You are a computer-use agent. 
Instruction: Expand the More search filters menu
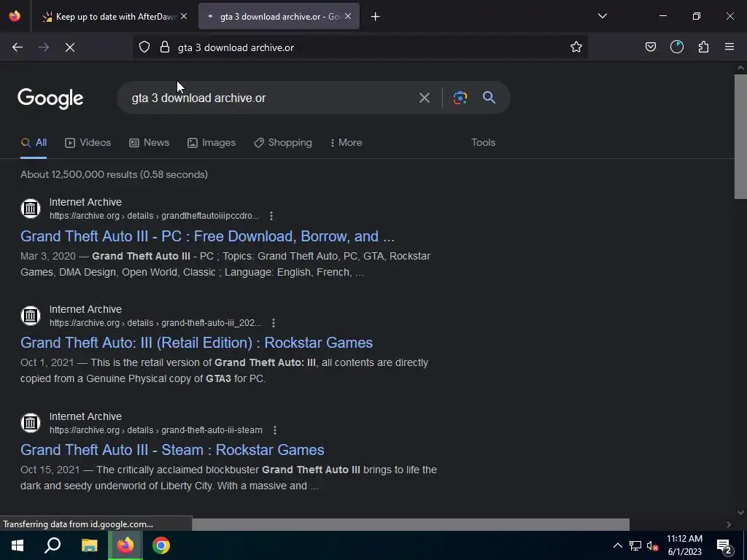[347, 143]
